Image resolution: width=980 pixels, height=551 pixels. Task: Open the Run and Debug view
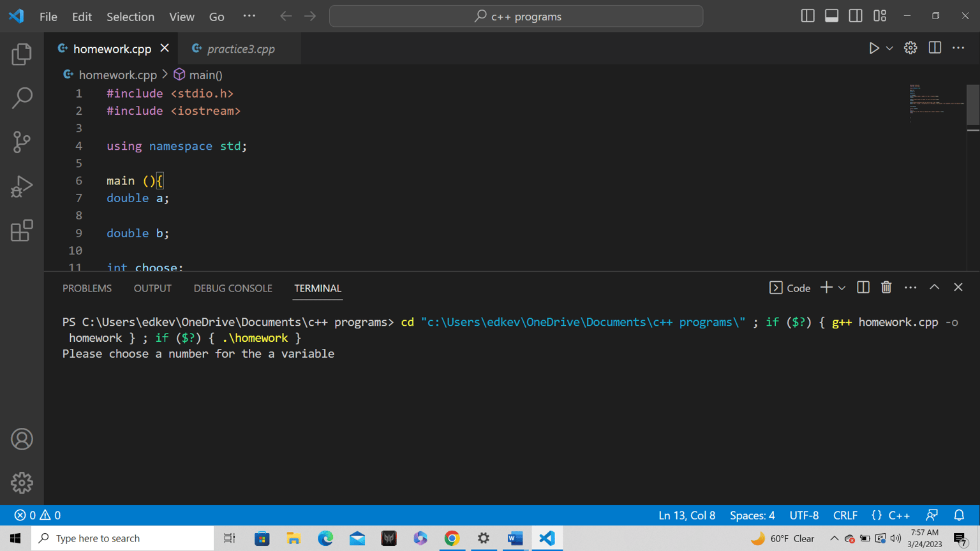tap(22, 186)
